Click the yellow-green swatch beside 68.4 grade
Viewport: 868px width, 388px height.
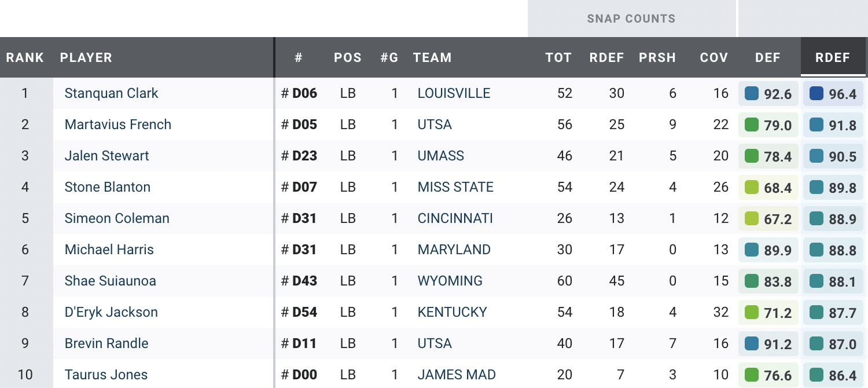click(752, 187)
